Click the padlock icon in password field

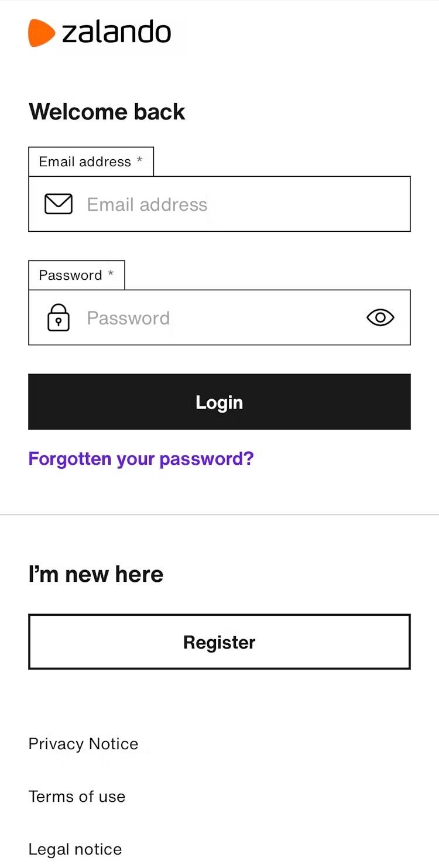pyautogui.click(x=59, y=318)
